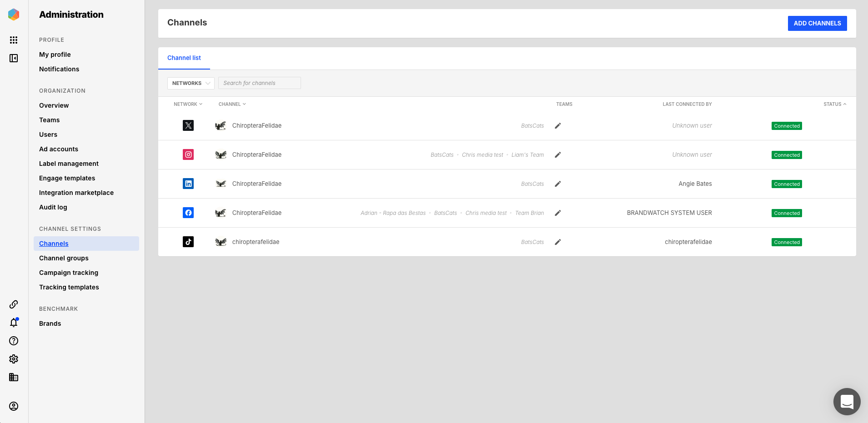Open Tracking templates
The height and width of the screenshot is (423, 868).
click(x=69, y=287)
